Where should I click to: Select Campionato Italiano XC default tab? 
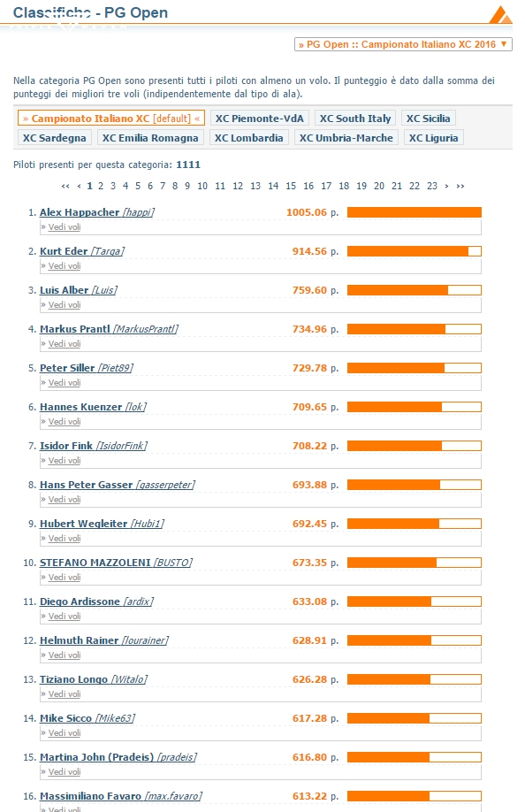[x=111, y=118]
